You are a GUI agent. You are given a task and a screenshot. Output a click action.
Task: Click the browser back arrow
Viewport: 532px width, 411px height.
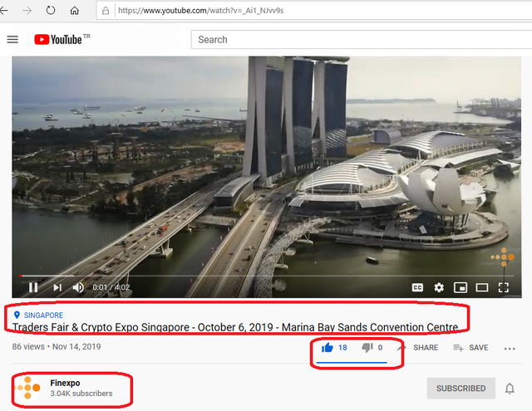pos(3,11)
